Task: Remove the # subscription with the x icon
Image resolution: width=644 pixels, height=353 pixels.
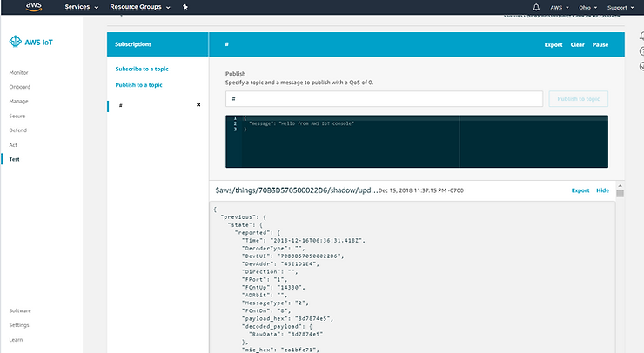Action: [x=198, y=105]
